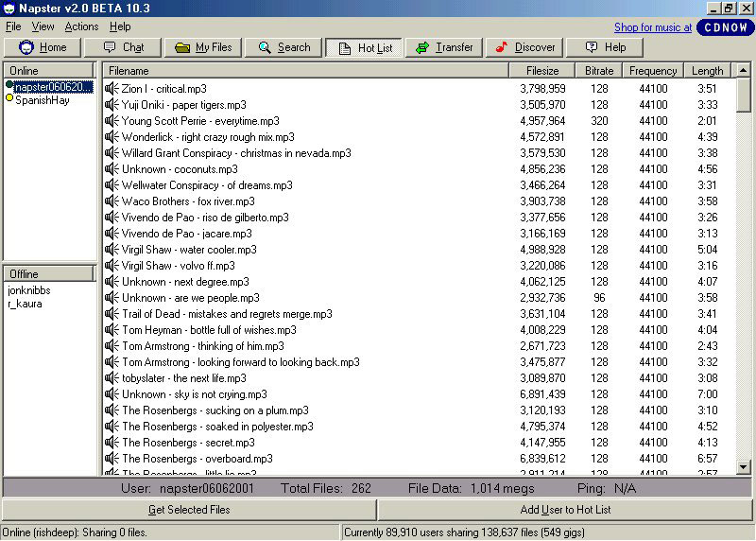Click the Home cat icon in toolbar
Image resolution: width=756 pixels, height=541 pixels.
coord(26,47)
